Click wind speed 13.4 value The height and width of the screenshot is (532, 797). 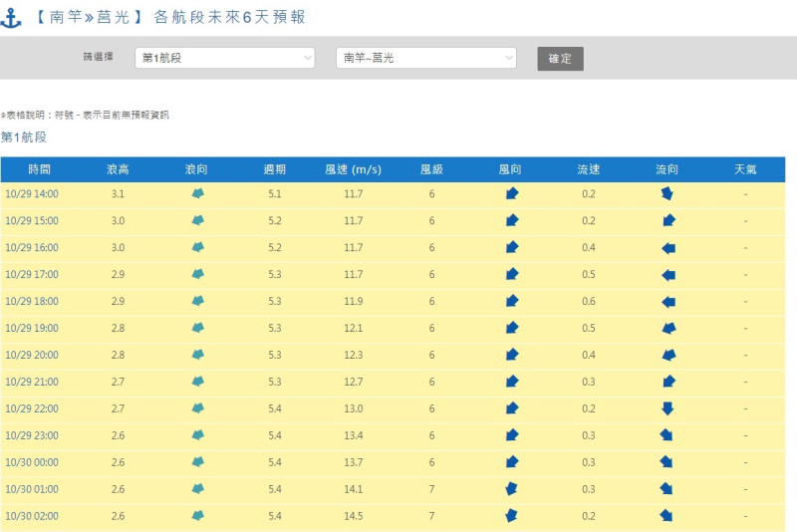(x=354, y=436)
